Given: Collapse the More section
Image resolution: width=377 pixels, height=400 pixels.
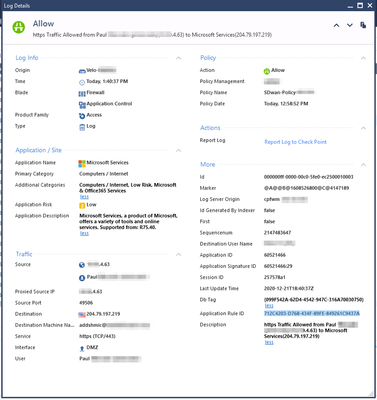Looking at the screenshot, I should 363,165.
